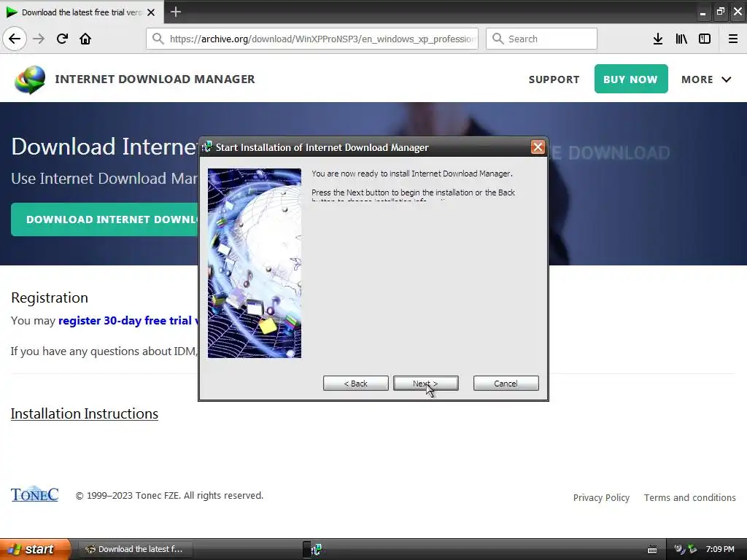
Task: Open the register 30-day free trial link
Action: point(128,321)
